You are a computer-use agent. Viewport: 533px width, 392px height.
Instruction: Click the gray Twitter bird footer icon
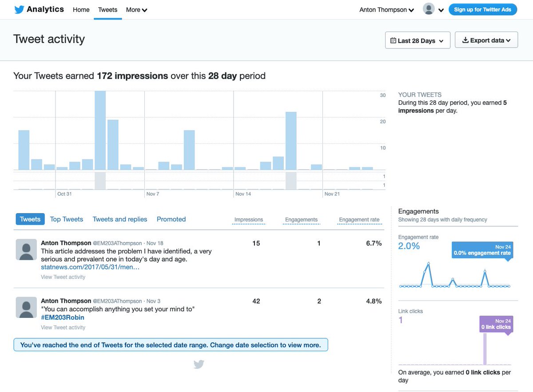point(199,364)
